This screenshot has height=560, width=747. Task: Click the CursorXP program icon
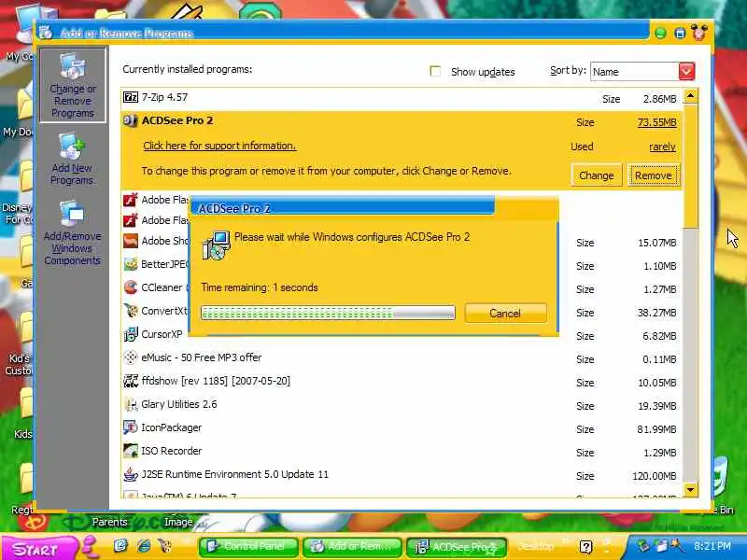pos(131,334)
